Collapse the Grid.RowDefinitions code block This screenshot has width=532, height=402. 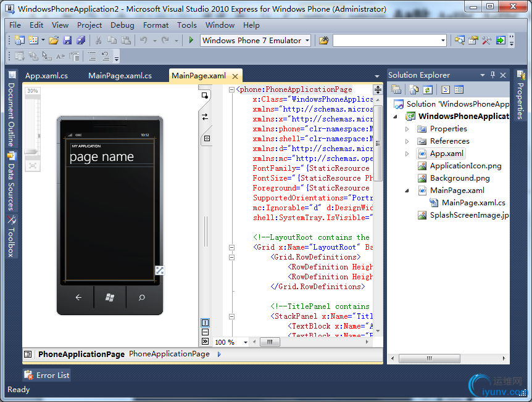231,257
